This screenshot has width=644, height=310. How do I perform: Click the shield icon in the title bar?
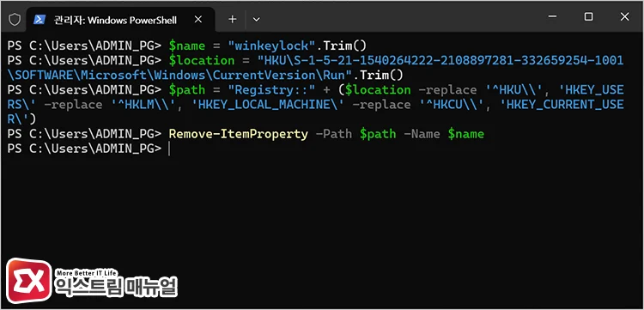[x=15, y=19]
